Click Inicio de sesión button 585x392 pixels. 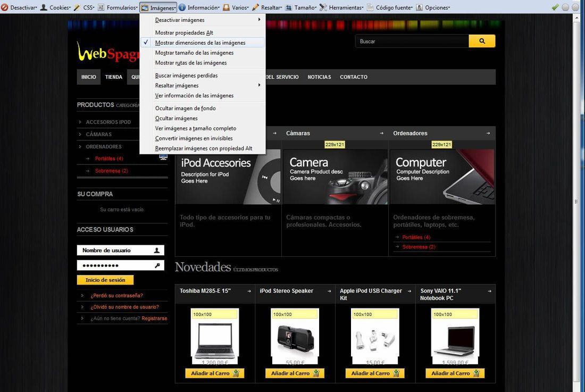[x=105, y=280]
